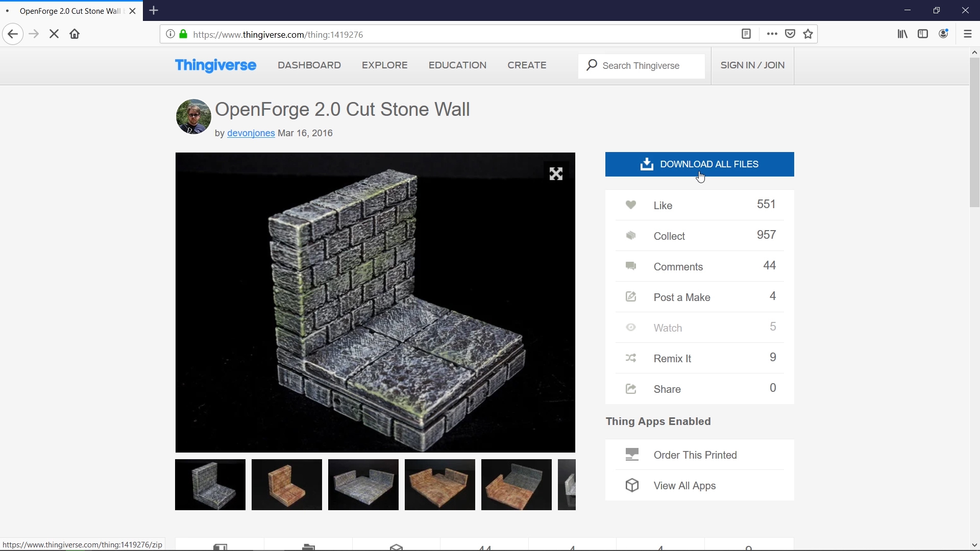Click the browser favorites star icon

808,34
